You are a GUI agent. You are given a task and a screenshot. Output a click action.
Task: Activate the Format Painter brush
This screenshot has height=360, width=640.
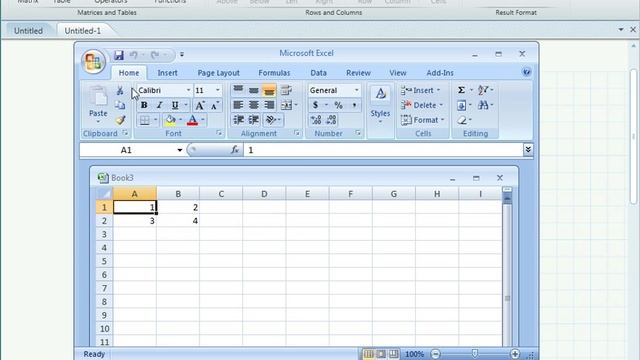click(120, 120)
